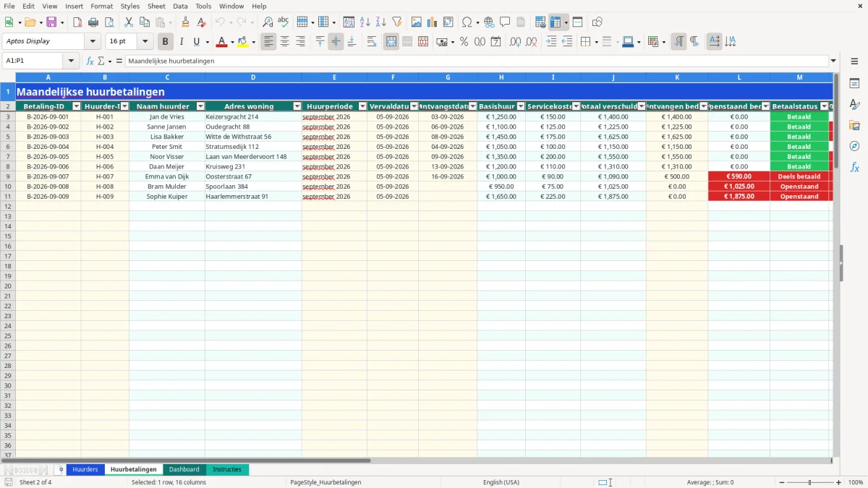This screenshot has height=488, width=868.
Task: Click the Copy icon
Action: click(x=144, y=22)
